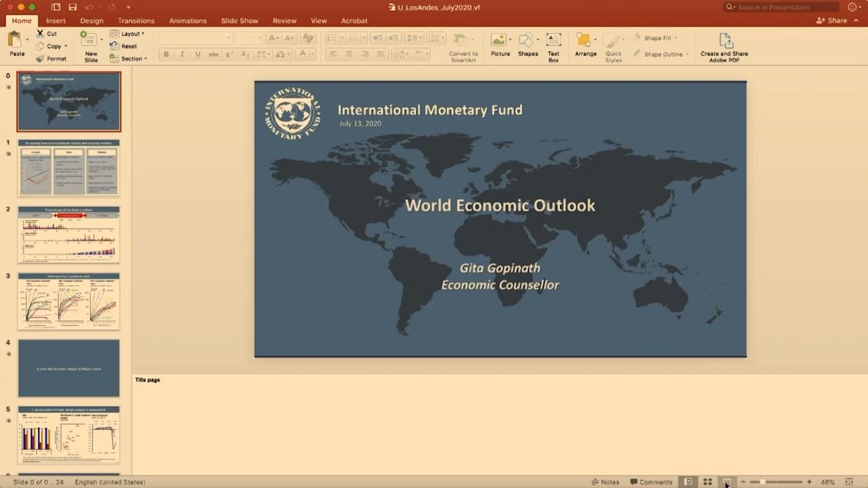The image size is (868, 488).
Task: Toggle Strikethrough formatting
Action: pyautogui.click(x=214, y=54)
